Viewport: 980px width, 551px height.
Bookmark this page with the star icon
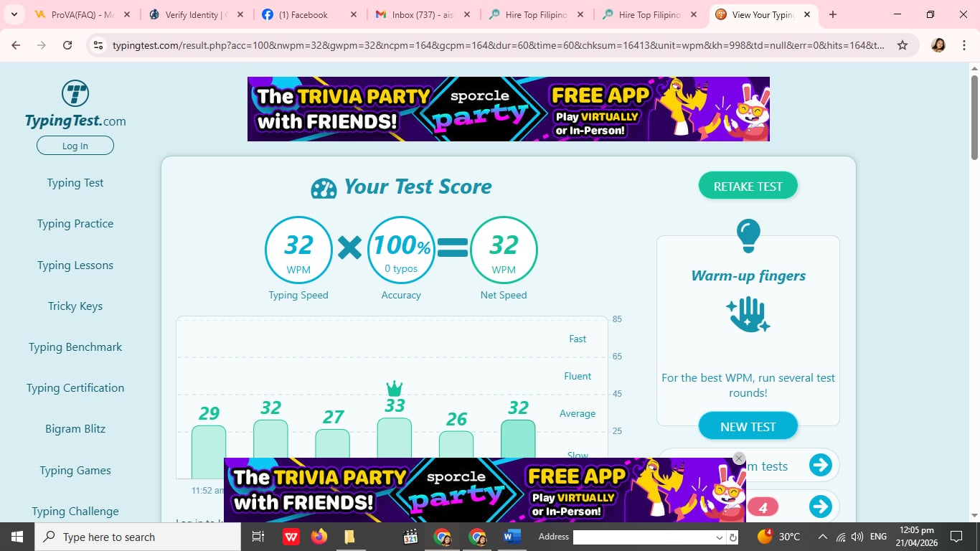point(903,45)
